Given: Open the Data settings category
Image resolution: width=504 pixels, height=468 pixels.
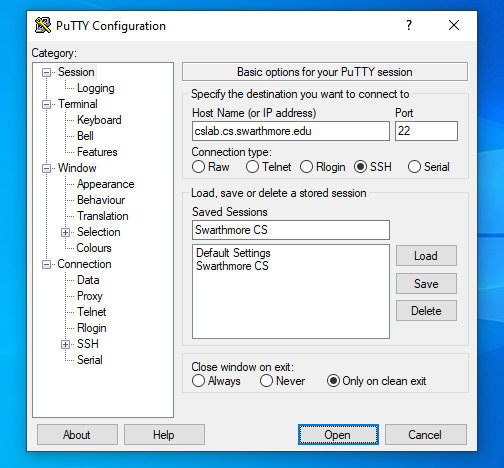Looking at the screenshot, I should click(x=88, y=280).
